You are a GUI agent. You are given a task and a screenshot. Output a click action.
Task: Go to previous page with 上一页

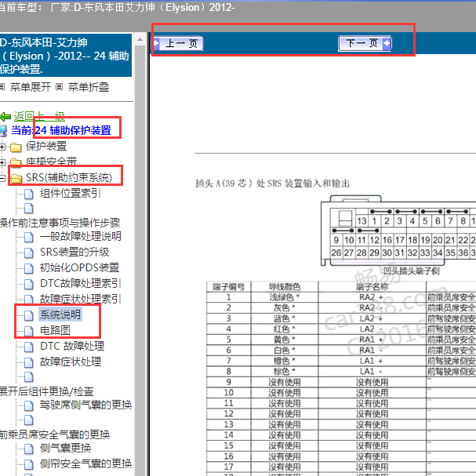(x=180, y=44)
